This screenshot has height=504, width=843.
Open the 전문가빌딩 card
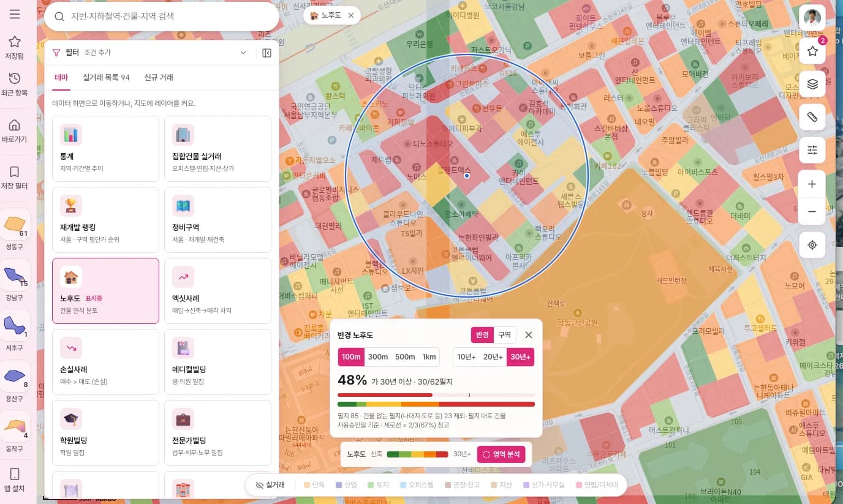coord(217,433)
